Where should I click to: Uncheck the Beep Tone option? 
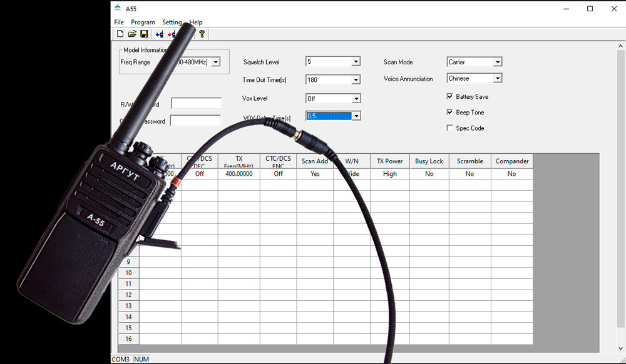click(449, 113)
